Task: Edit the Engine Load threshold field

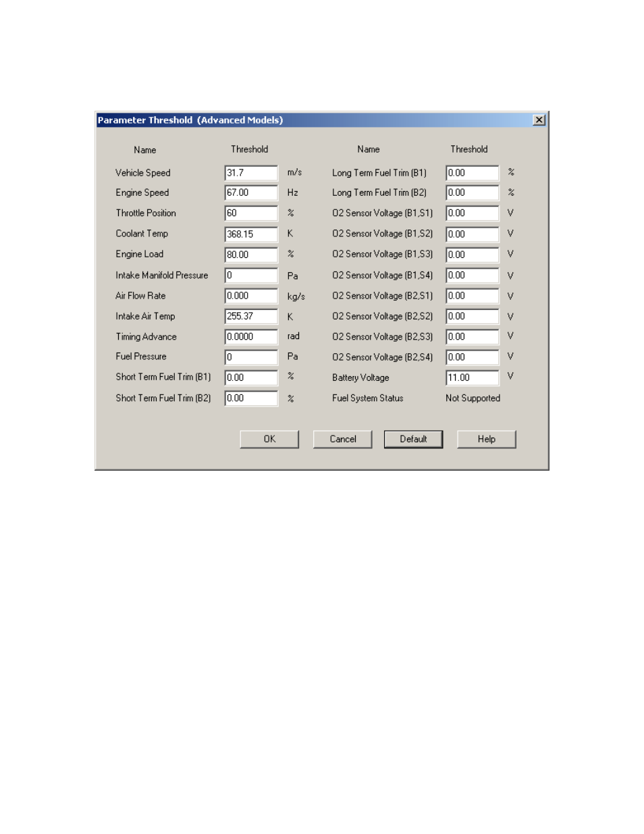Action: (x=251, y=255)
